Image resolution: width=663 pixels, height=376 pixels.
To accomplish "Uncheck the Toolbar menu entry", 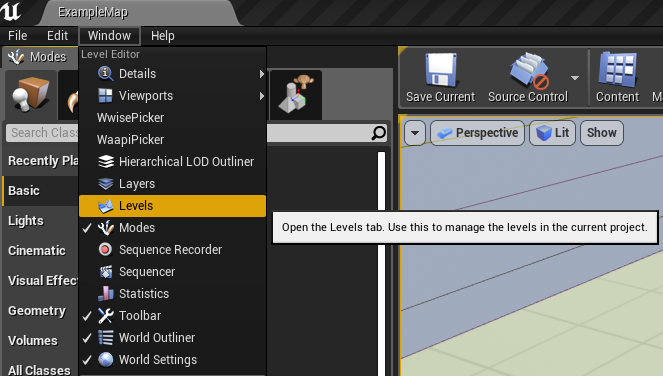I will [x=173, y=316].
